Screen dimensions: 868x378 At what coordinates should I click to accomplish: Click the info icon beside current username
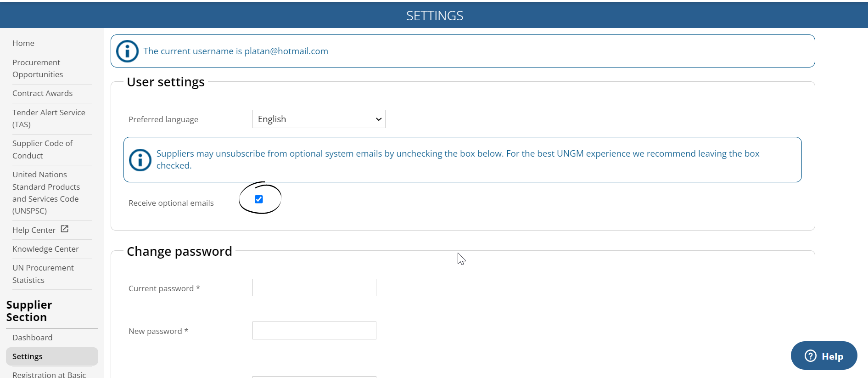(127, 51)
